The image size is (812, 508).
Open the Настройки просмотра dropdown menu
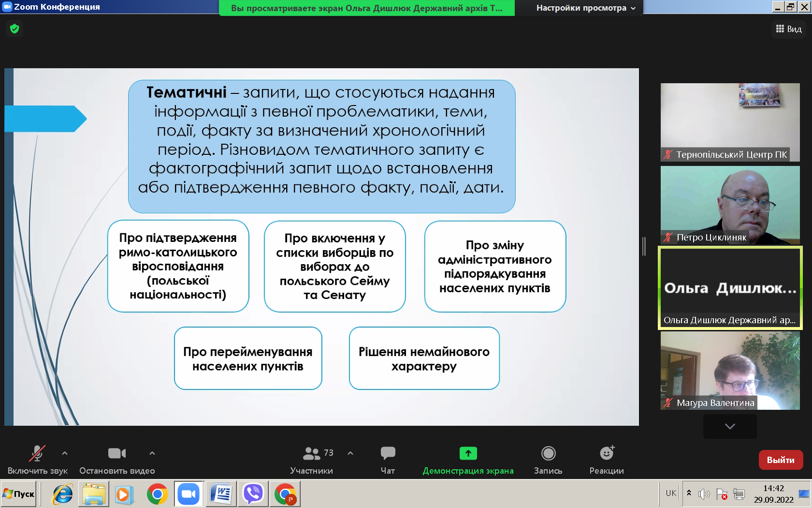tap(586, 8)
